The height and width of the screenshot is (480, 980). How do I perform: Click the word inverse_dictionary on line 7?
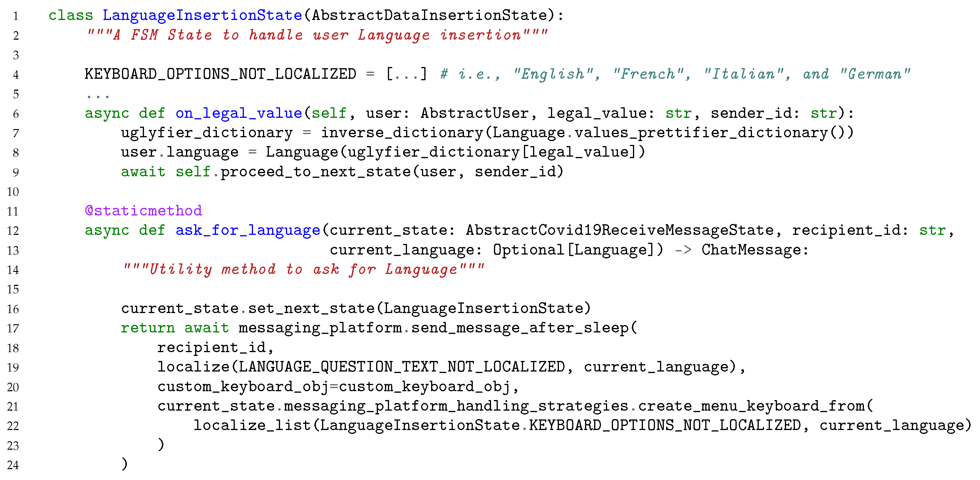[x=402, y=133]
